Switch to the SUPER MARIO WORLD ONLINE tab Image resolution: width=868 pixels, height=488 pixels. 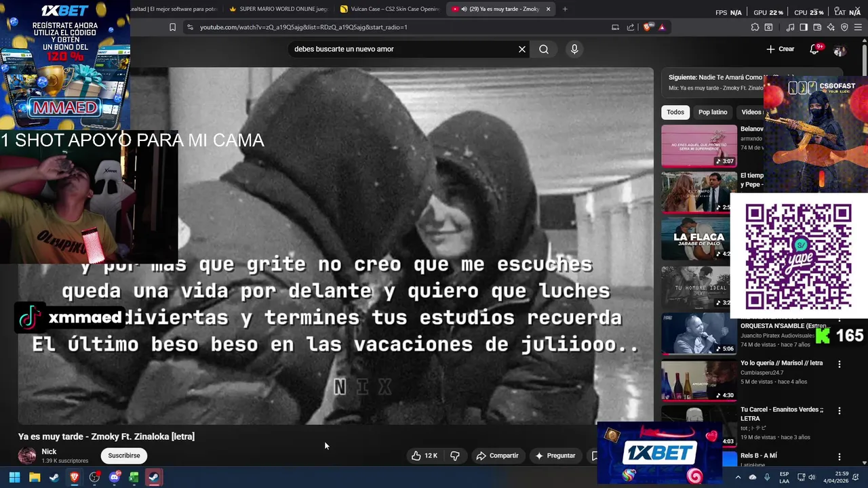pos(279,9)
